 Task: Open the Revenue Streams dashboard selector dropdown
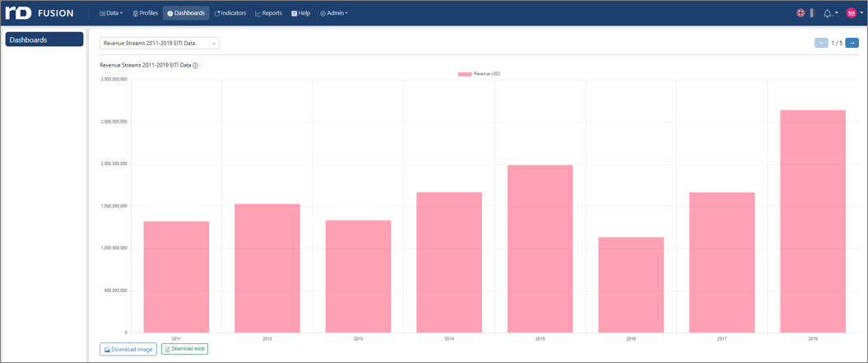(x=160, y=44)
